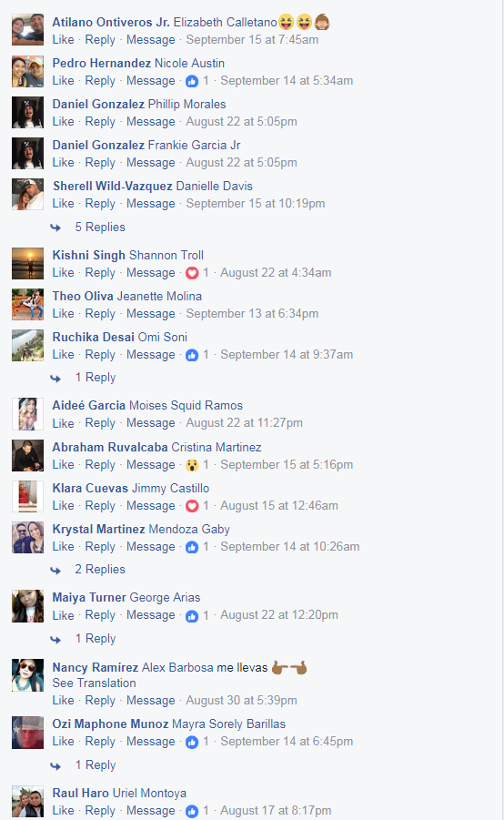The image size is (504, 820).
Task: Click the wow reaction emoji on Abraham Ruvalcaba's comment
Action: pyautogui.click(x=192, y=465)
